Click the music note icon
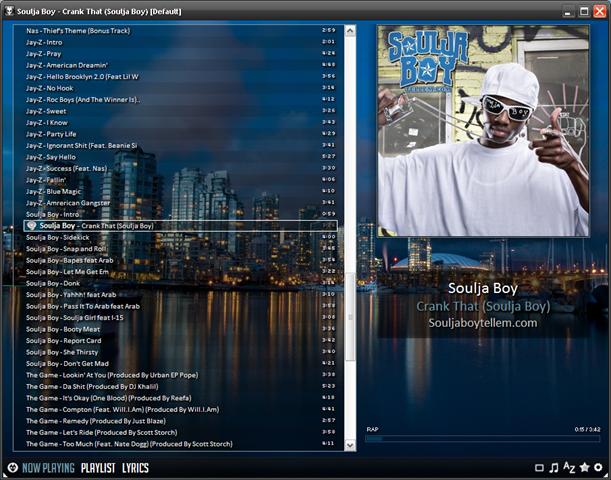This screenshot has height=480, width=611. pos(554,468)
